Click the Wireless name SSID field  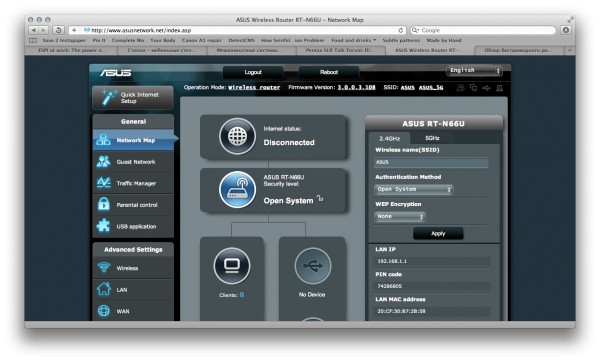tap(431, 163)
